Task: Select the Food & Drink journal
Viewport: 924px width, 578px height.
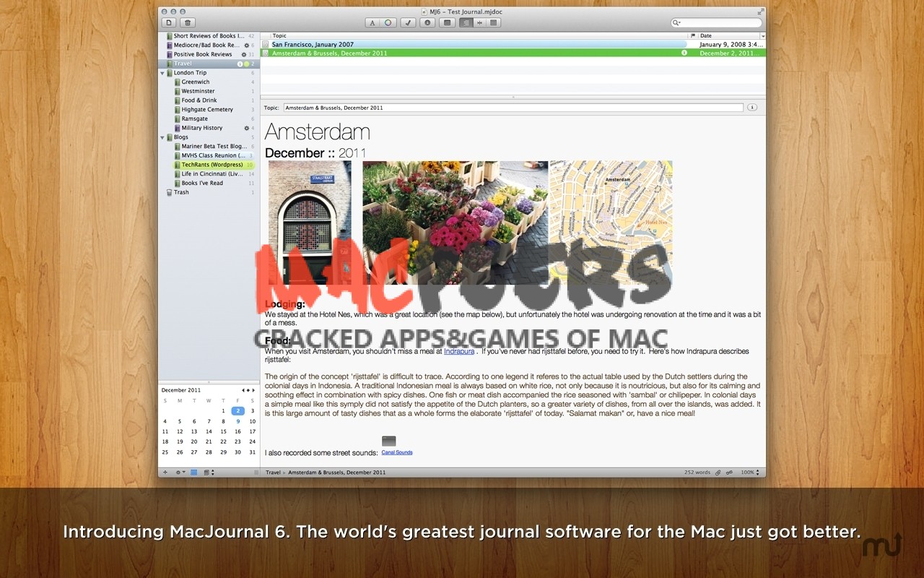Action: pyautogui.click(x=209, y=100)
